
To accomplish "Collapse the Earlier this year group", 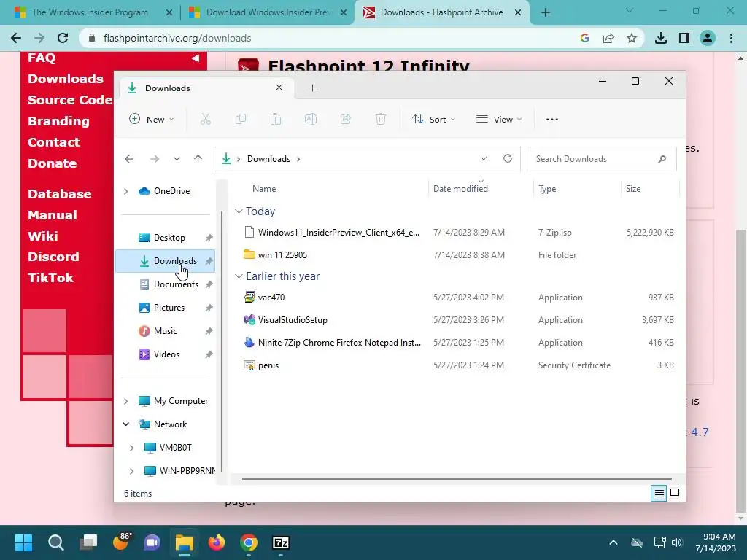I will tap(239, 276).
